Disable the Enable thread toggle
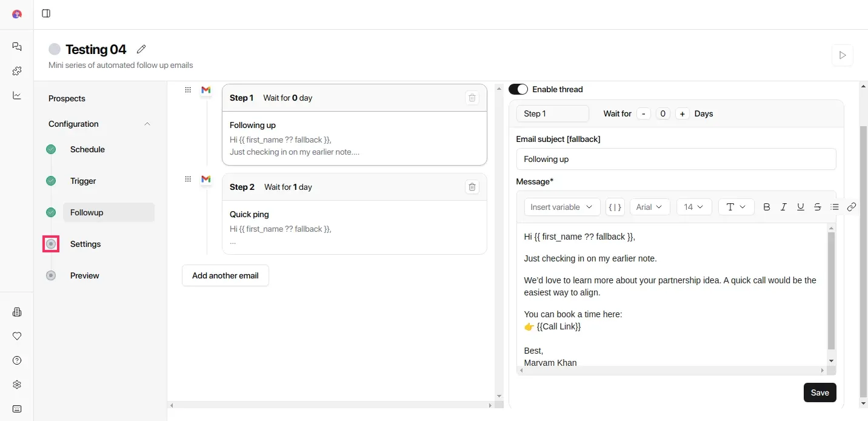Viewport: 868px width, 421px height. (x=518, y=89)
